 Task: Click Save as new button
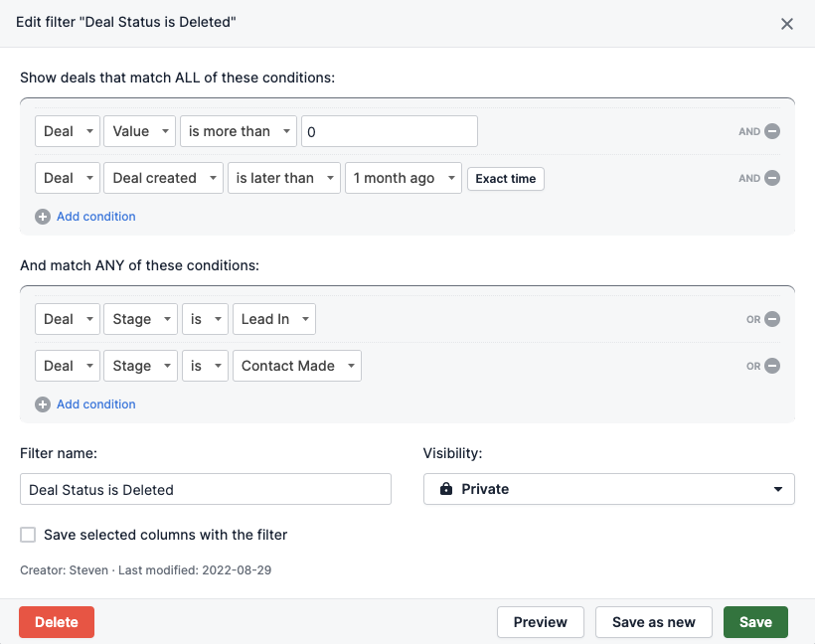pyautogui.click(x=653, y=622)
